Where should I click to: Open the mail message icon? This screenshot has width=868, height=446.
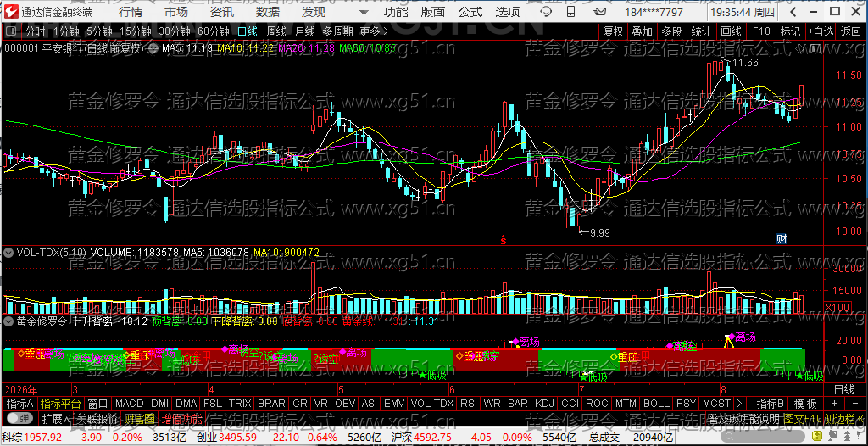pyautogui.click(x=601, y=12)
